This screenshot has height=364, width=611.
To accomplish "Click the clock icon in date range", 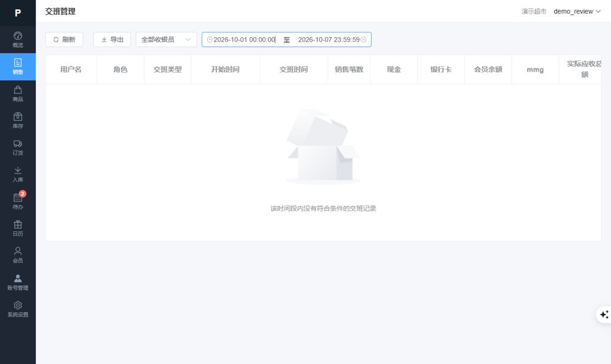I will (x=209, y=39).
